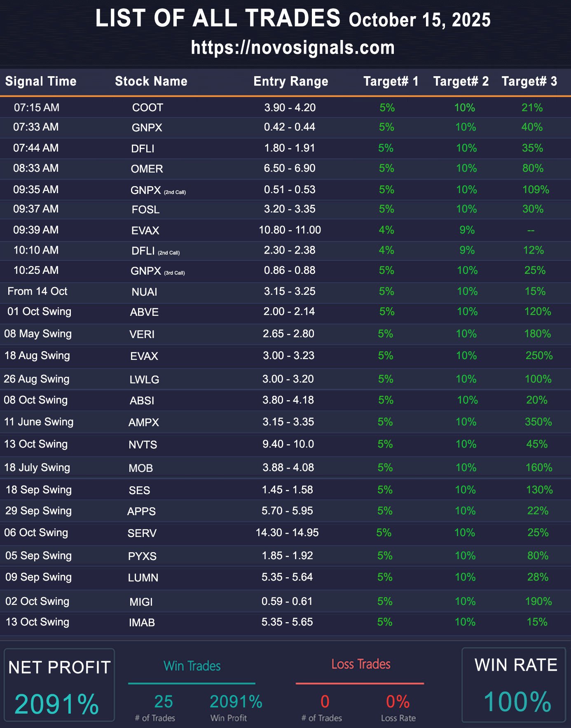Click the 190% target for MIGI

coord(538,601)
